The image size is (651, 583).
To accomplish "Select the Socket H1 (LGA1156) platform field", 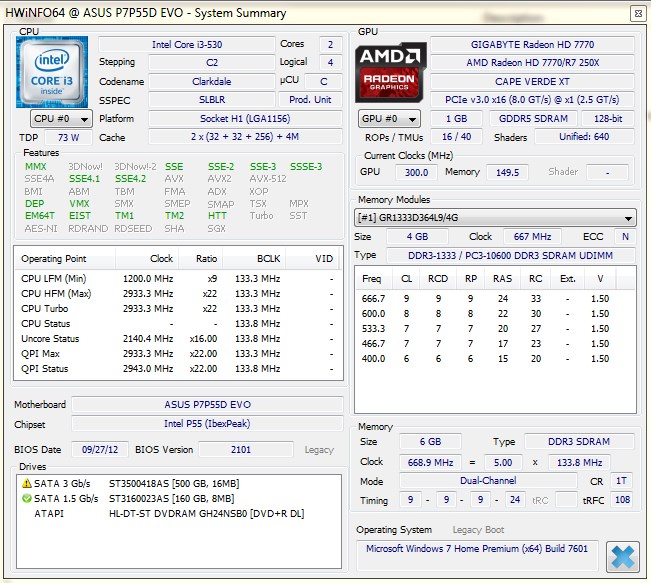I will tap(245, 119).
